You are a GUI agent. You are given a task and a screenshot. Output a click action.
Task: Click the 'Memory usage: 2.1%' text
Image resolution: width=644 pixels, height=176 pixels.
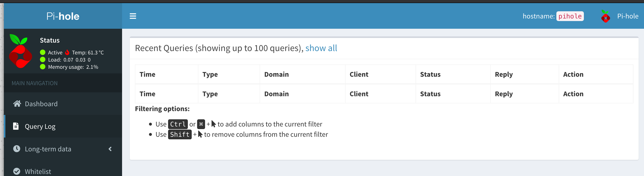(73, 67)
